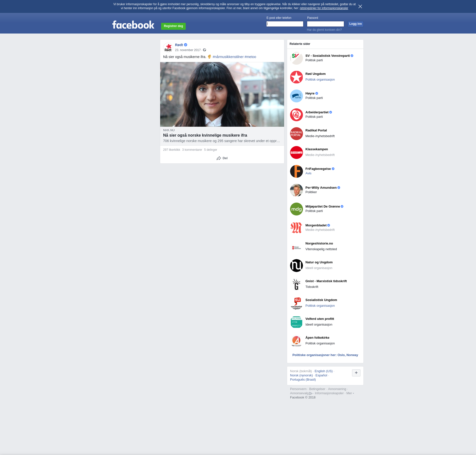
Task: Open the NRK article photo thumbnail
Action: (x=222, y=94)
